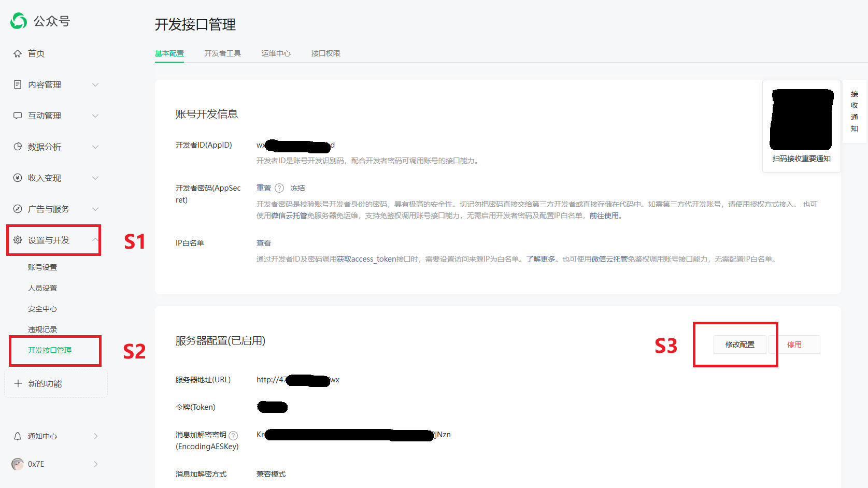Click the 数据分析 pie chart icon
Screen dimensions: 868x488
18,147
